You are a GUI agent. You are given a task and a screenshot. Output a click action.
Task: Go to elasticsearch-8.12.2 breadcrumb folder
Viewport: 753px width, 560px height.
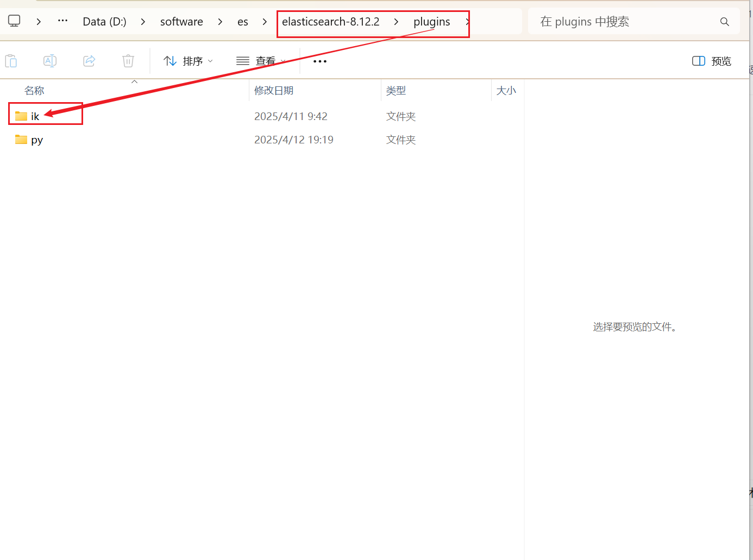pyautogui.click(x=330, y=22)
